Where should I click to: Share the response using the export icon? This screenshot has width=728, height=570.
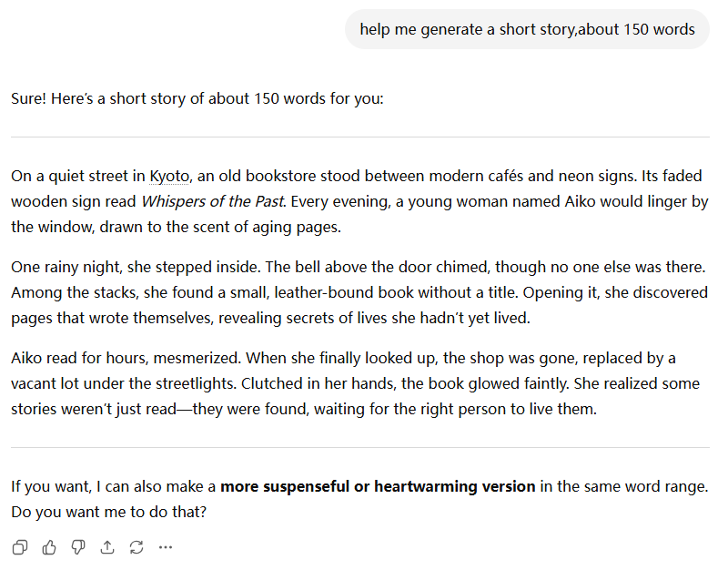(107, 546)
